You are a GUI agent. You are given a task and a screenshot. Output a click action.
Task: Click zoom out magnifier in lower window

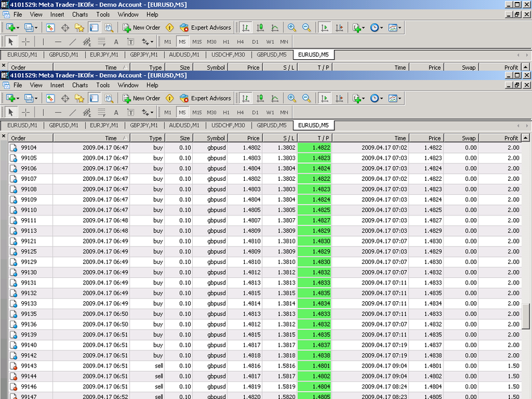(306, 98)
